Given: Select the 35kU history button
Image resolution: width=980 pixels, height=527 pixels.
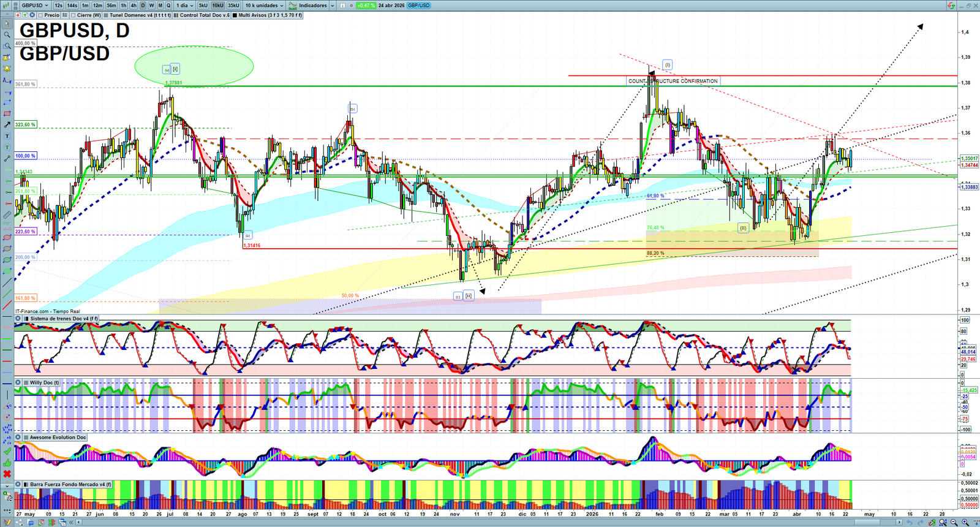Looking at the screenshot, I should (233, 6).
